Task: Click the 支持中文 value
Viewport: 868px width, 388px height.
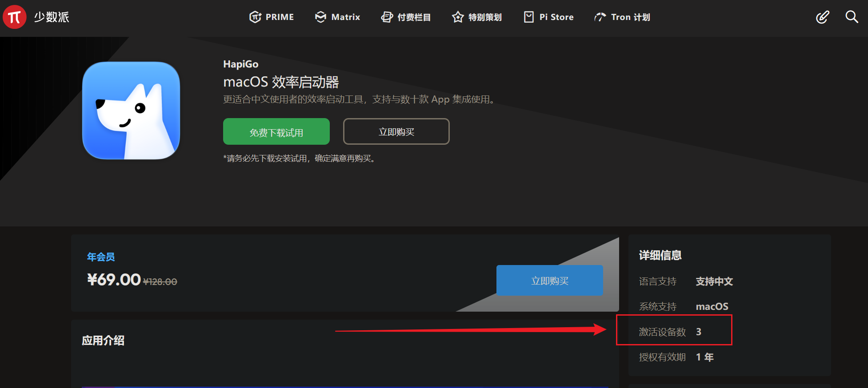Action: tap(714, 281)
